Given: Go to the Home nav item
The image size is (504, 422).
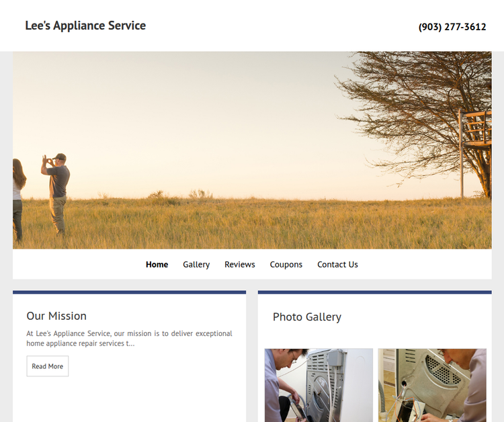Looking at the screenshot, I should (157, 264).
